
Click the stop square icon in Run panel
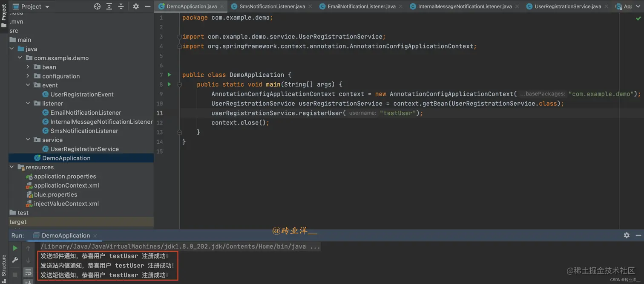pos(15,275)
